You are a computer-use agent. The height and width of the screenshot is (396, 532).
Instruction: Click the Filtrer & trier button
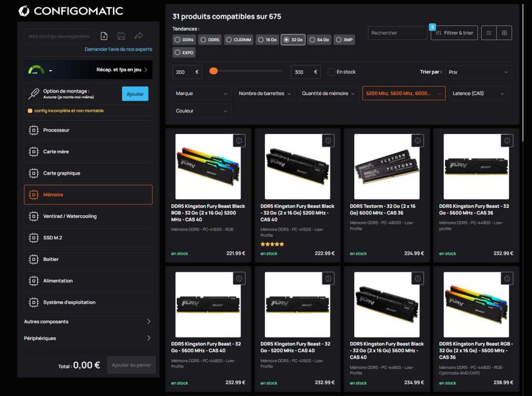(454, 32)
